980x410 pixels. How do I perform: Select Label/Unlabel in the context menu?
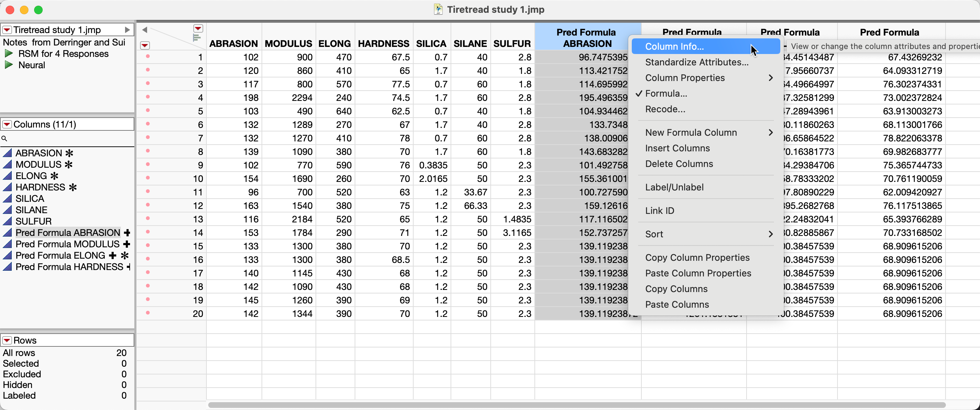[705, 187]
